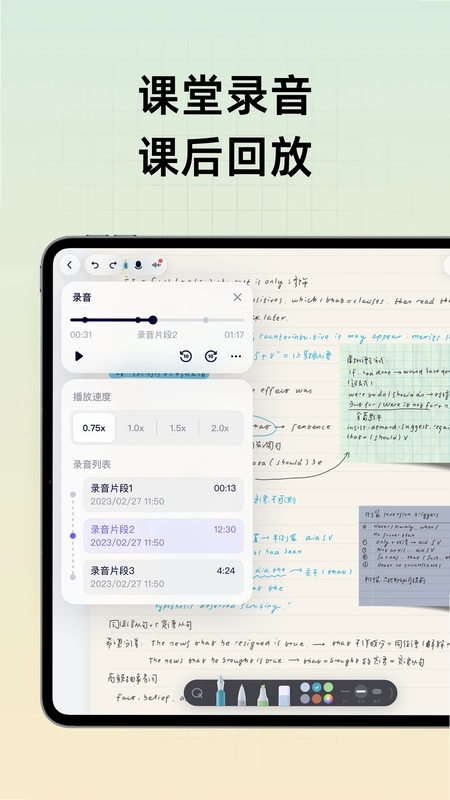The image size is (450, 800).
Task: Select recording 录音片段2
Action: (163, 536)
